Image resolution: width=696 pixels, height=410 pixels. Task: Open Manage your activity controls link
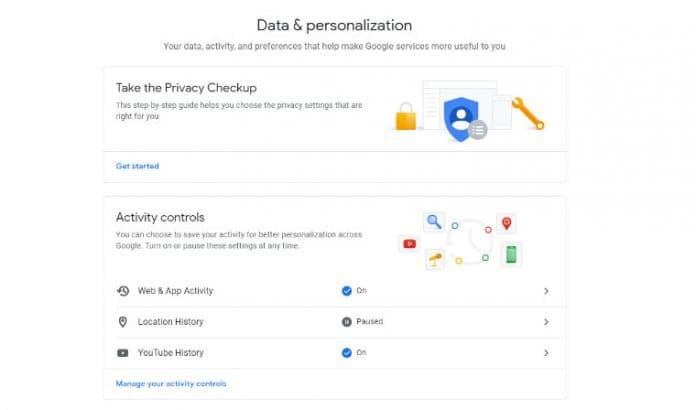[x=171, y=383]
